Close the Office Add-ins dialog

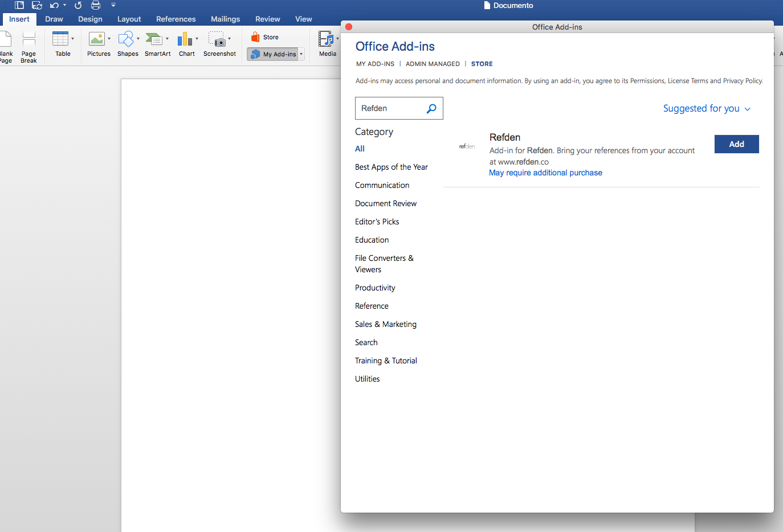click(349, 27)
